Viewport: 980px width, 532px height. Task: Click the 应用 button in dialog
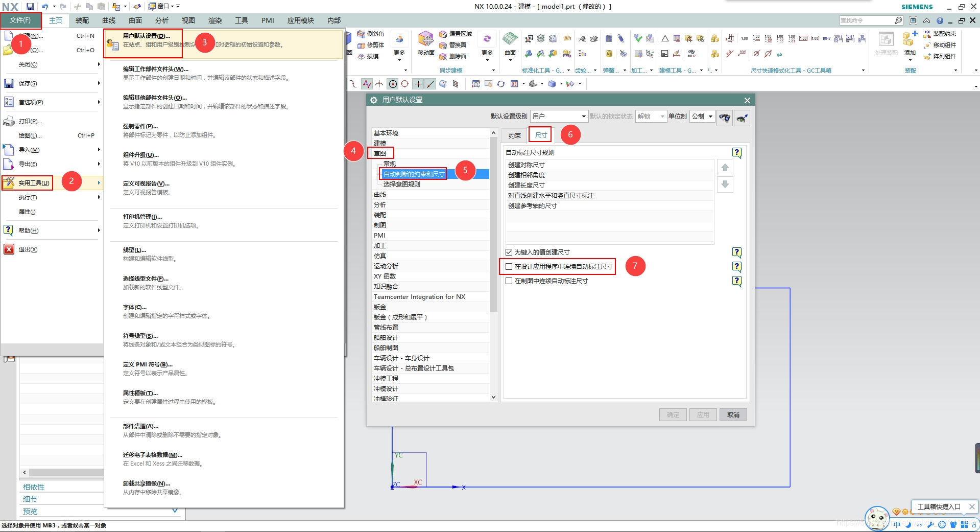703,414
